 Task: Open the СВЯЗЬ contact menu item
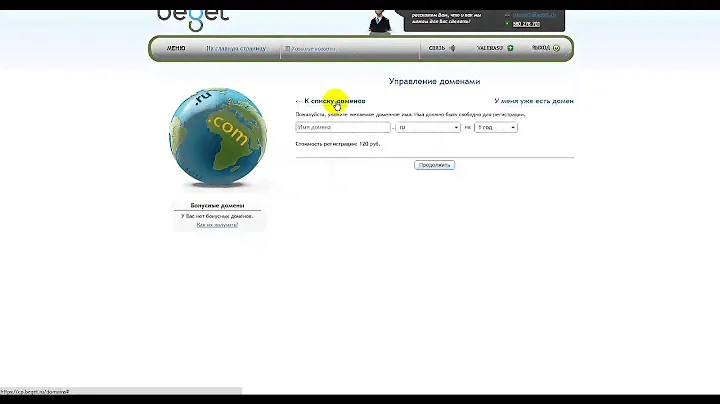click(x=437, y=48)
